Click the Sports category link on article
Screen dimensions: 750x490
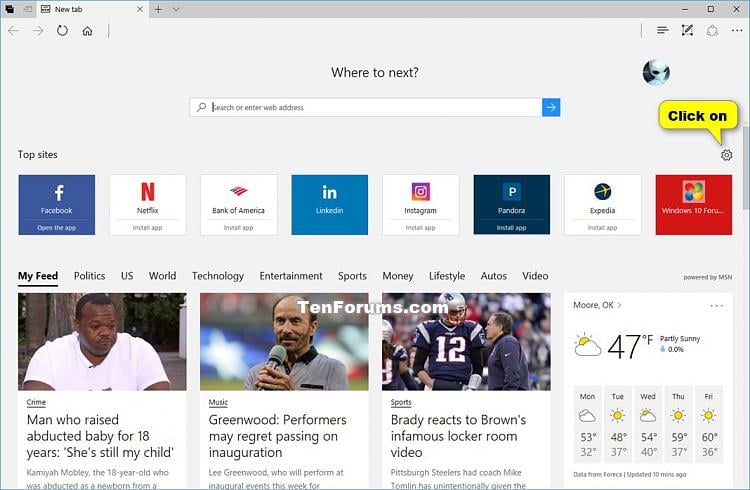click(401, 402)
